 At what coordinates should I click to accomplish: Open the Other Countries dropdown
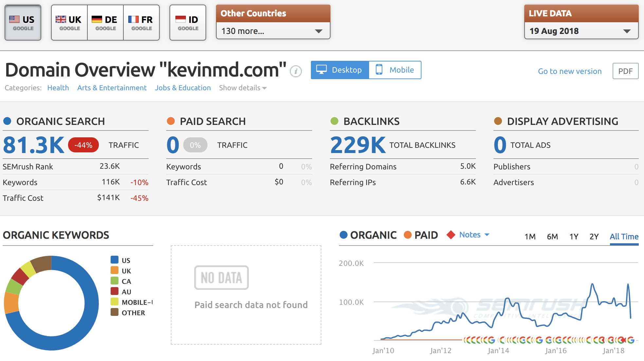click(x=273, y=31)
